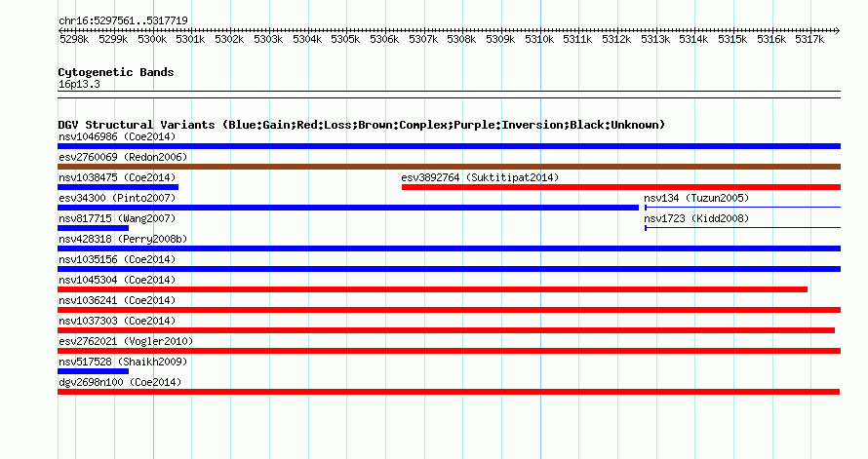Click the ruler's right arrowhead
This screenshot has width=868, height=459.
click(837, 30)
